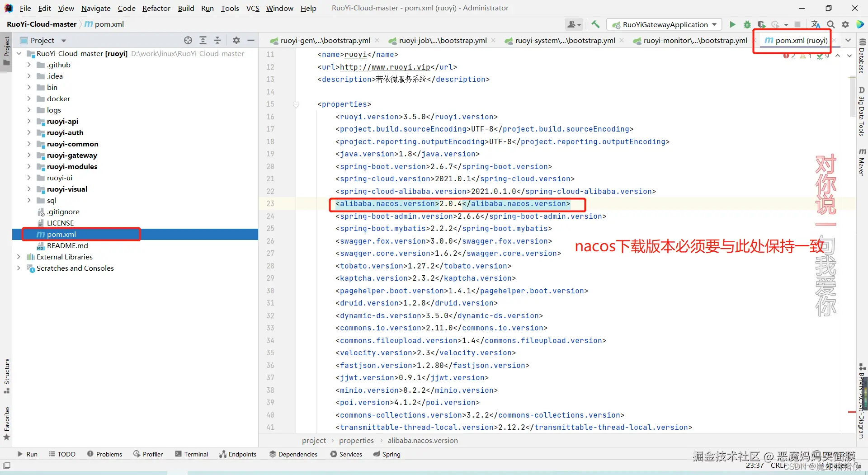Select the LICENSE file in project tree
This screenshot has width=868, height=475.
point(60,223)
